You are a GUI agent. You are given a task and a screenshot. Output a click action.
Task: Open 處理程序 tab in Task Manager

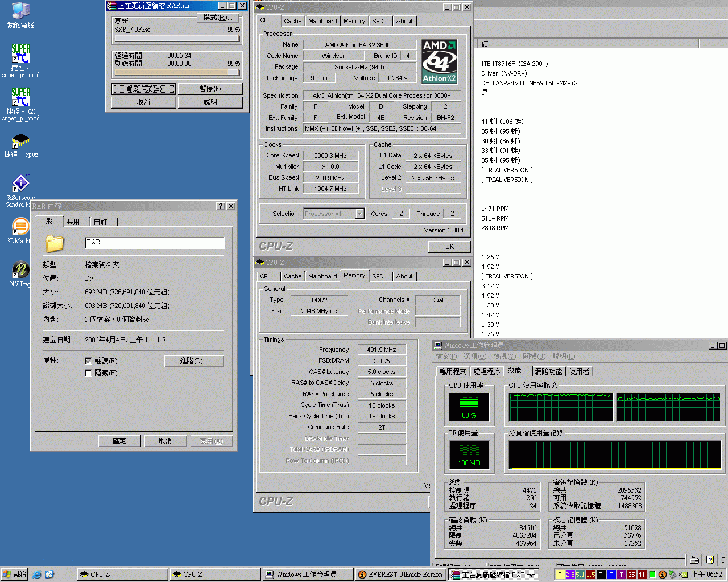click(487, 371)
